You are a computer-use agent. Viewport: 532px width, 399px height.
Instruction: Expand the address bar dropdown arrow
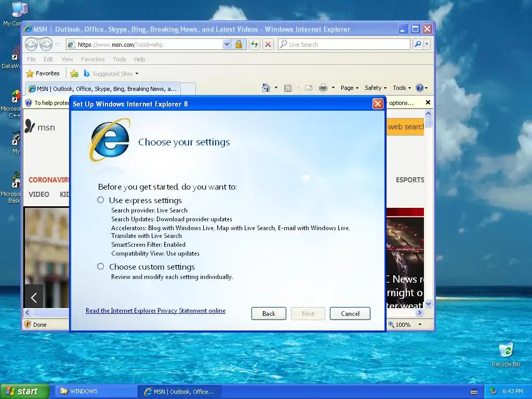coord(227,45)
